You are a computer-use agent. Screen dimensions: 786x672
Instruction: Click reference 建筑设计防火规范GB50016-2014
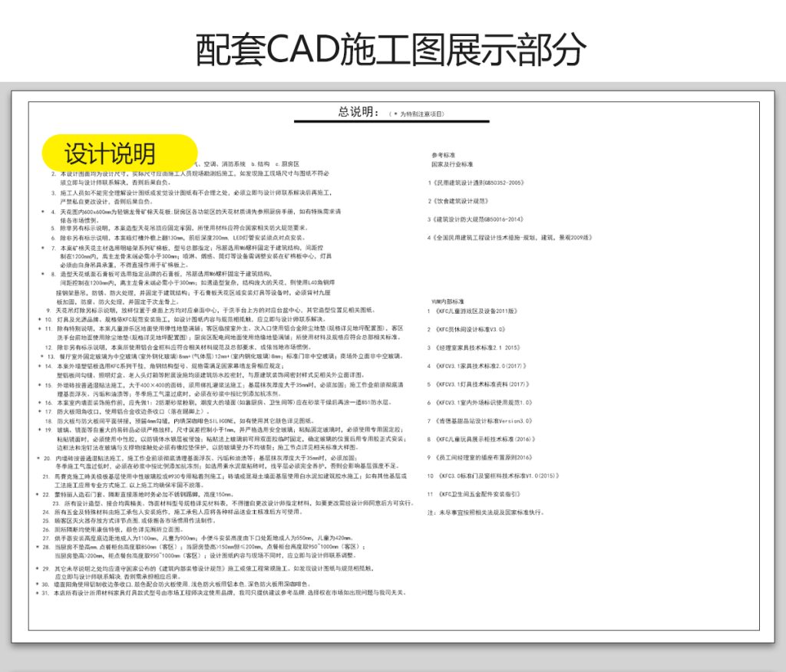479,219
